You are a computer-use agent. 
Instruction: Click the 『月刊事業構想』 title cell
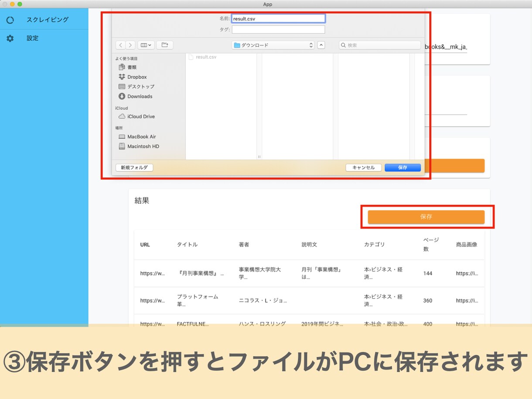coord(200,273)
